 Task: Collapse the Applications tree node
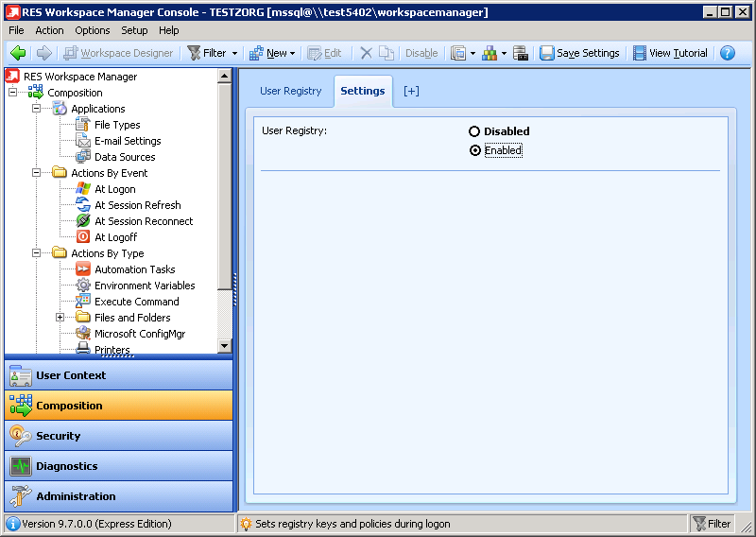[x=36, y=108]
